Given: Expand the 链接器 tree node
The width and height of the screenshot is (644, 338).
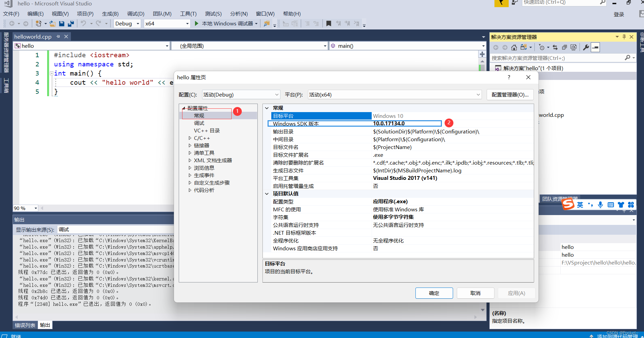Looking at the screenshot, I should [190, 145].
